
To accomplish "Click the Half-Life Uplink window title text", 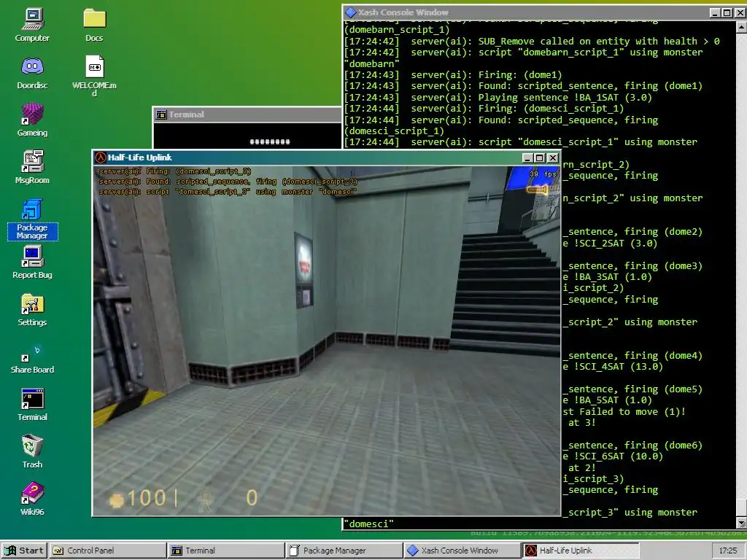I will click(139, 157).
